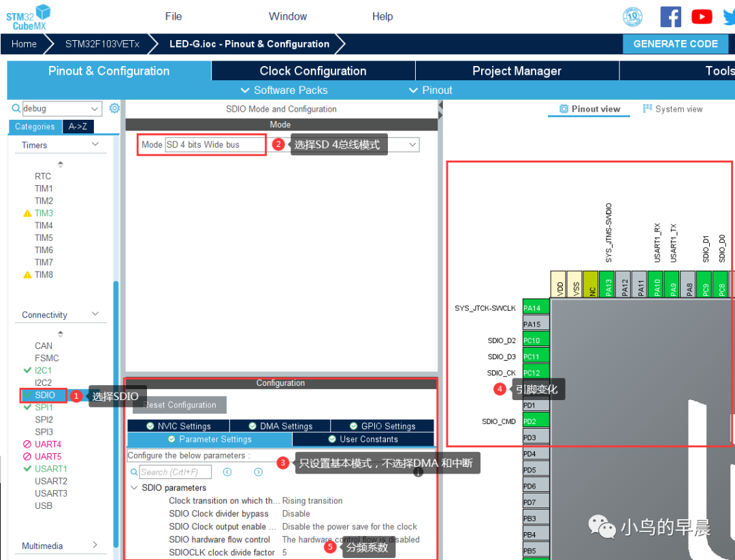The image size is (735, 560).
Task: Open the User Constants tab
Action: coord(363,439)
